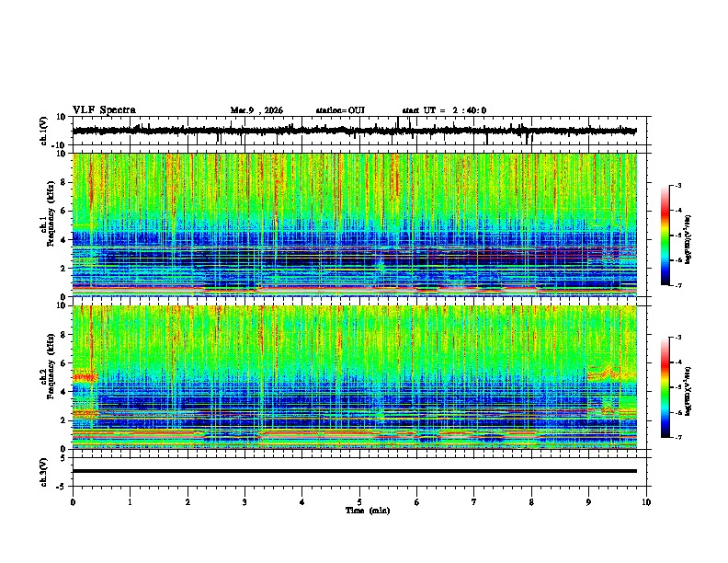
Task: Click the ch.3(V) axis label
Action: (44, 472)
